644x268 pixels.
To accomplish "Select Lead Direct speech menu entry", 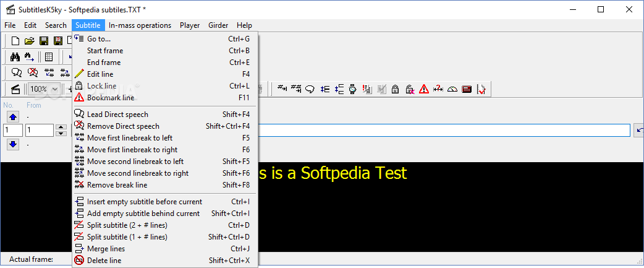I will tap(164, 115).
